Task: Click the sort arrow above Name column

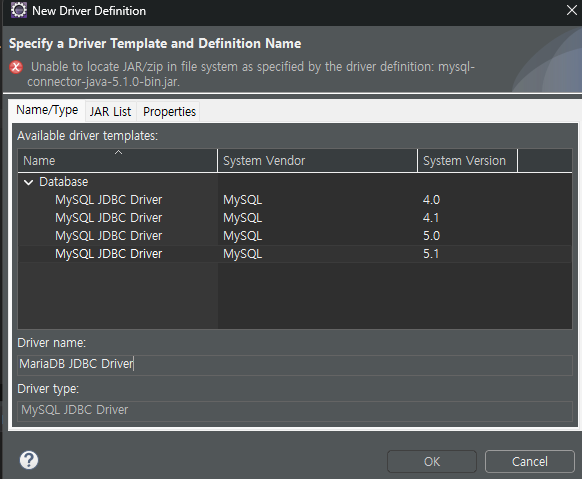Action: click(x=118, y=152)
